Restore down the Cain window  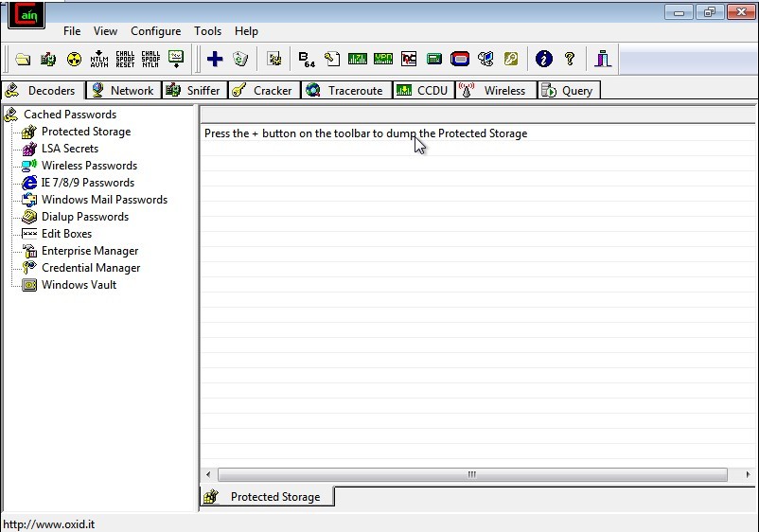pos(710,12)
